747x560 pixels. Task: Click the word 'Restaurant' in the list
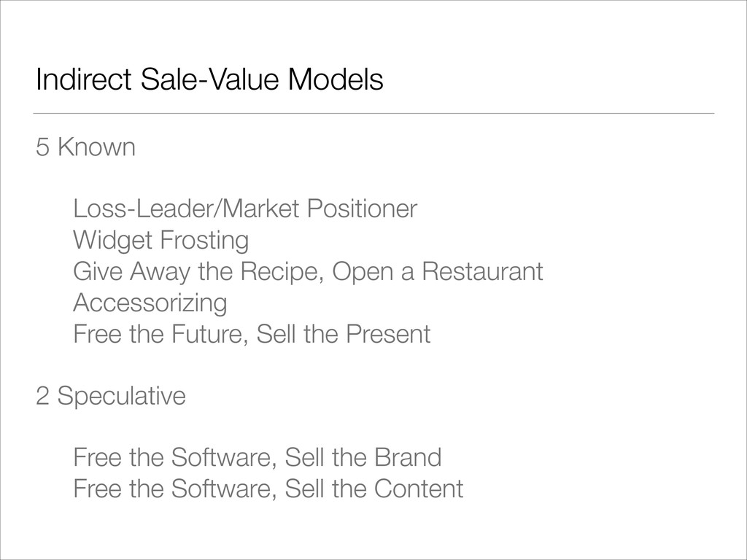[x=483, y=271]
